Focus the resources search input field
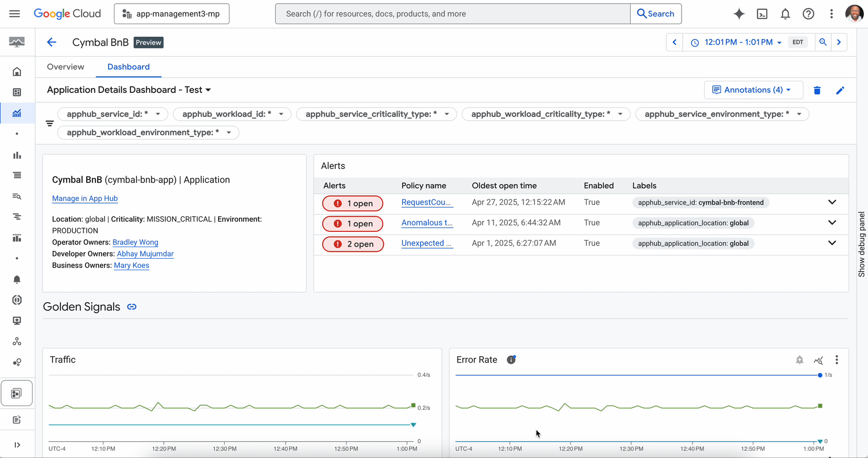The image size is (868, 458). pos(453,14)
